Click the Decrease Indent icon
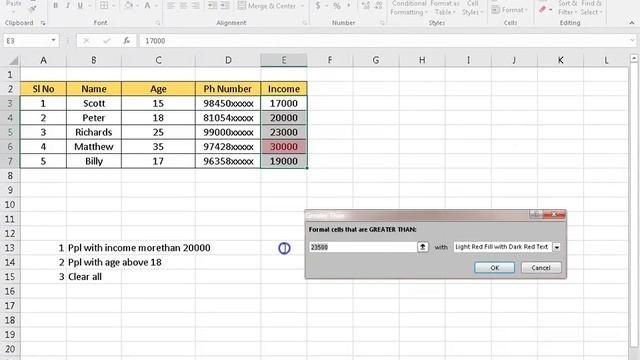Screen dimensions: 640x360 point(213,5)
